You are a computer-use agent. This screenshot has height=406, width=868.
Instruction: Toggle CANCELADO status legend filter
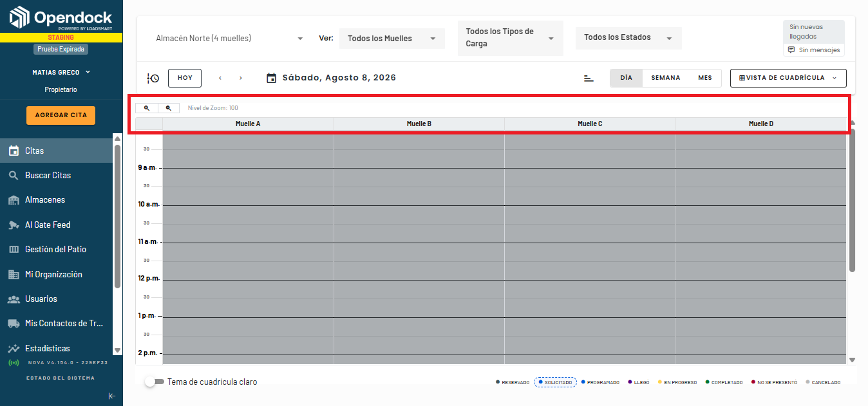[822, 382]
